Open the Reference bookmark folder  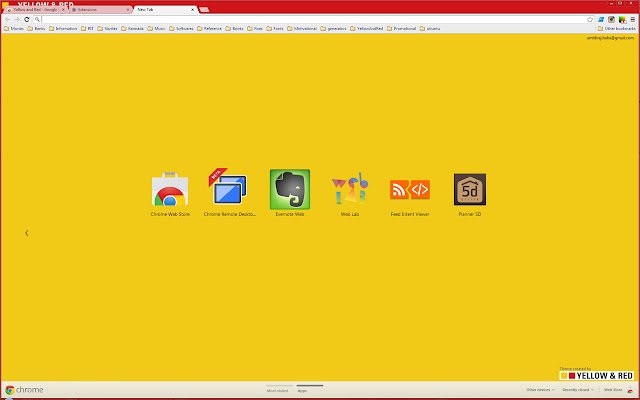pyautogui.click(x=209, y=29)
